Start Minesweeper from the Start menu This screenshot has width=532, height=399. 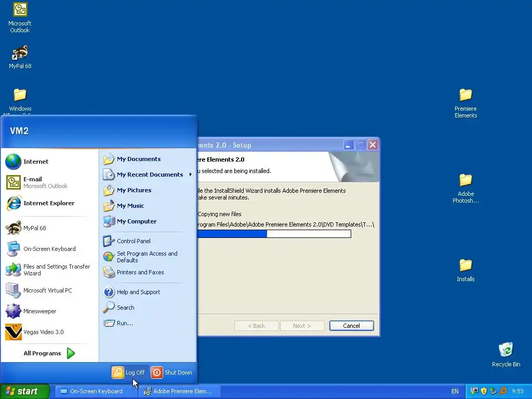point(49,311)
